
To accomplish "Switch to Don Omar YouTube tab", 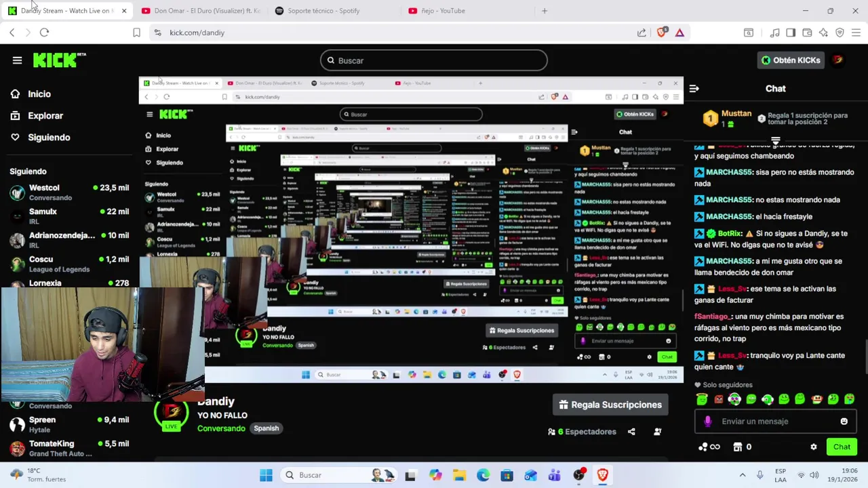I will coord(201,11).
